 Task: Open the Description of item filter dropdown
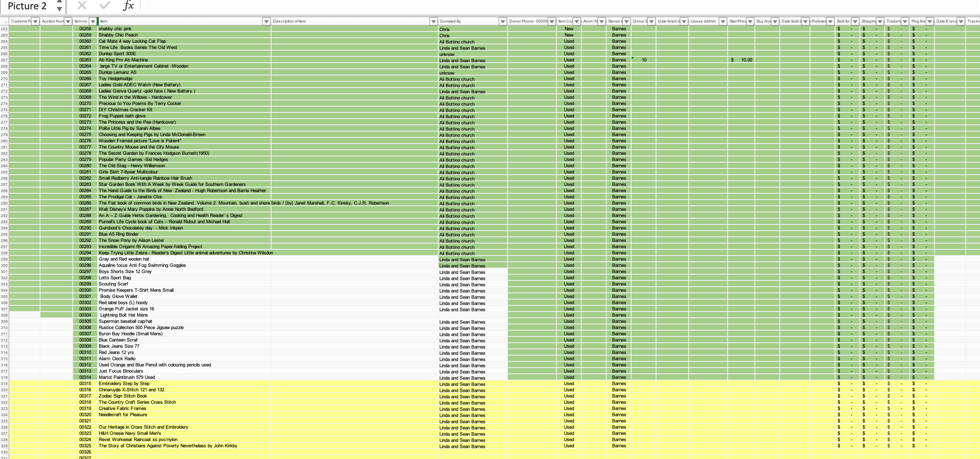pyautogui.click(x=433, y=21)
